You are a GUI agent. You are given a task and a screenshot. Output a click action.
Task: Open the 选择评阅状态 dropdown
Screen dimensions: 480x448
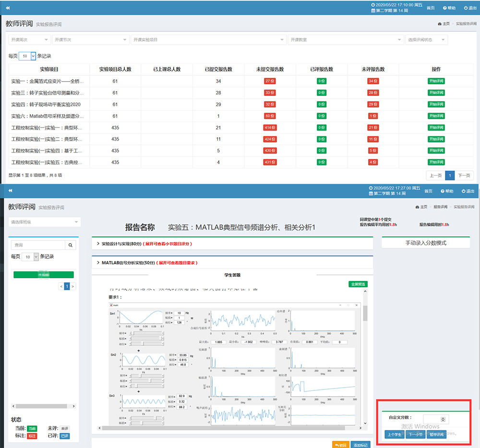(426, 40)
